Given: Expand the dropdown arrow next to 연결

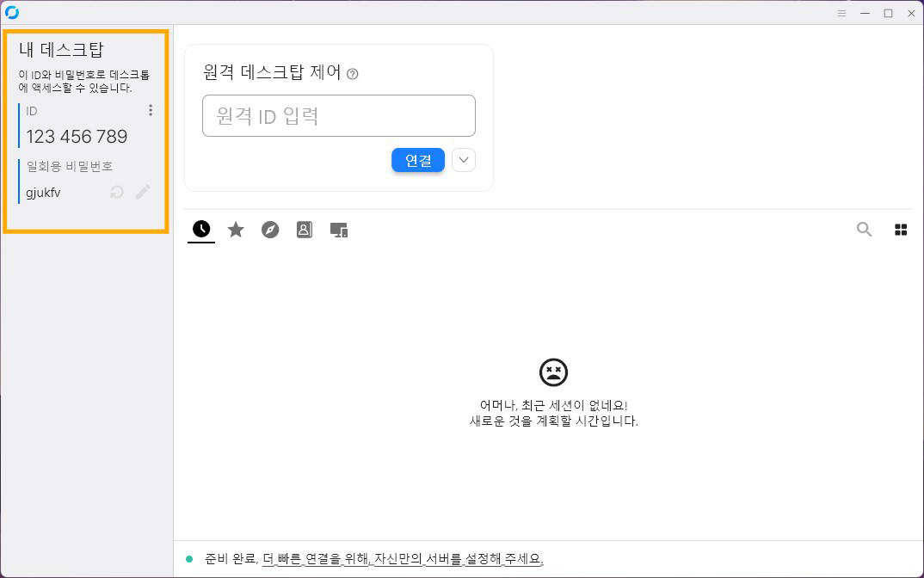Looking at the screenshot, I should click(x=464, y=160).
